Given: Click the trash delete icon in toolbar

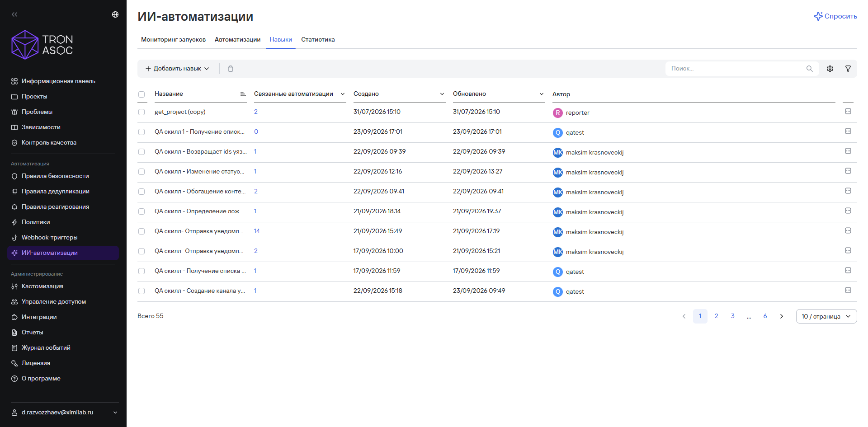Looking at the screenshot, I should click(231, 69).
